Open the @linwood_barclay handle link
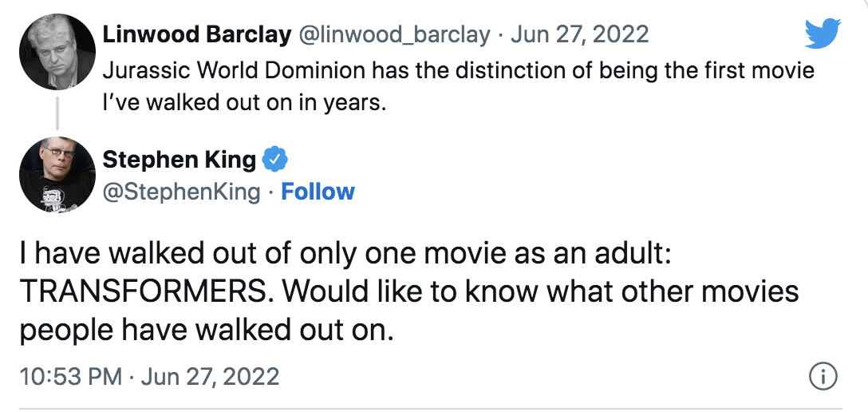Viewport: 868px width, 412px height. pyautogui.click(x=394, y=34)
